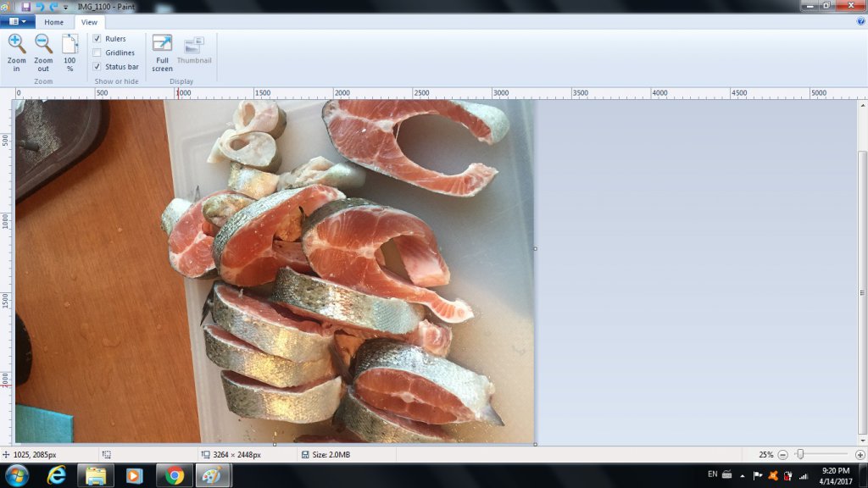
Task: Enter Full screen view
Action: tap(162, 44)
